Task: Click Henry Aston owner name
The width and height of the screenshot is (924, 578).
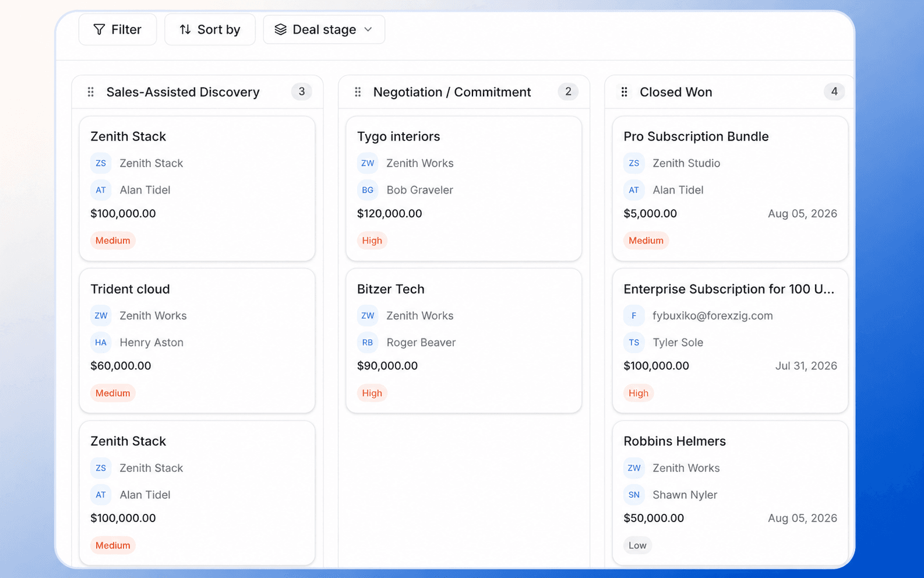Action: pyautogui.click(x=151, y=343)
